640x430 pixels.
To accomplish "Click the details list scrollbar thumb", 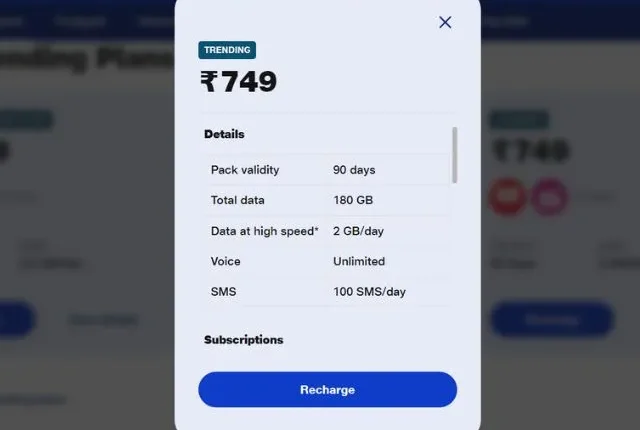I will (454, 155).
